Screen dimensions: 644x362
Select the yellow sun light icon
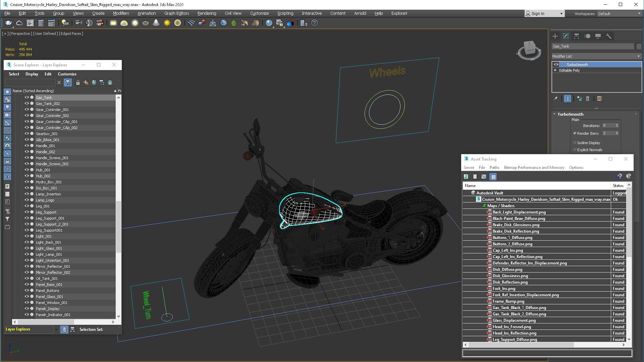coord(167,23)
